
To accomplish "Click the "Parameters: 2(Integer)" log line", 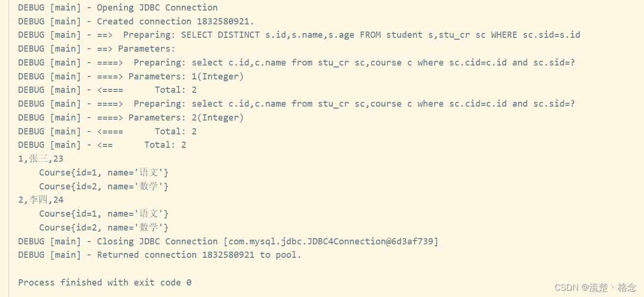I will pyautogui.click(x=131, y=118).
